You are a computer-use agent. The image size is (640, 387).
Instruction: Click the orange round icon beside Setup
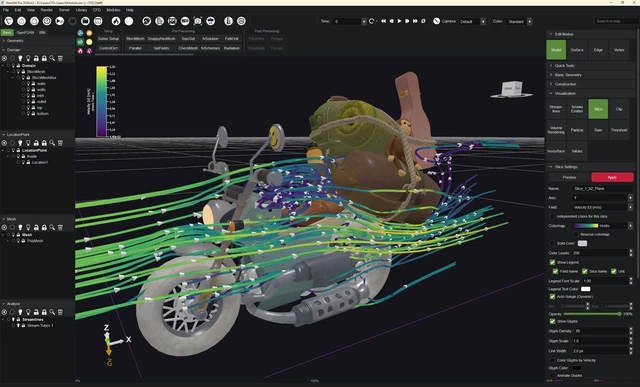[x=89, y=33]
